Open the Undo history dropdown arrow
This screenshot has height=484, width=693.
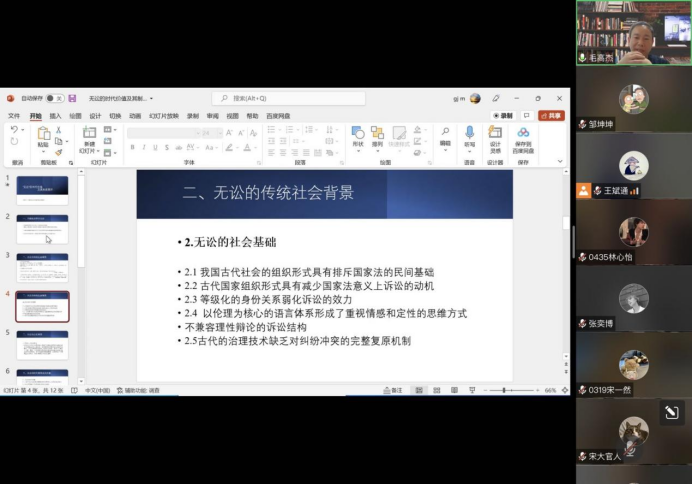click(x=25, y=131)
